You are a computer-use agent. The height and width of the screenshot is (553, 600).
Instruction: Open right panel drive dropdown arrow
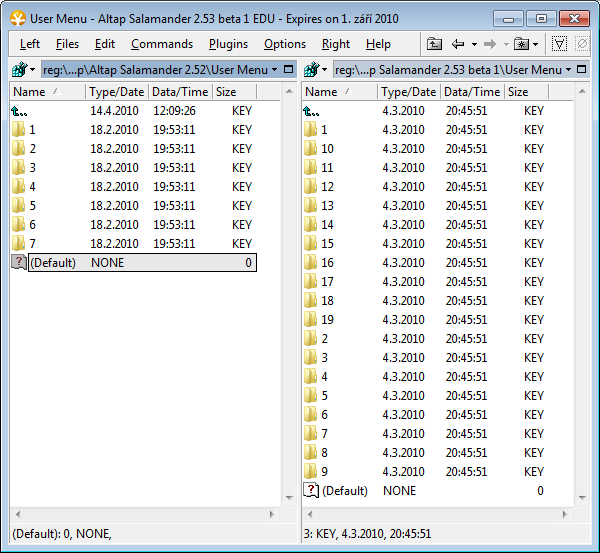324,70
